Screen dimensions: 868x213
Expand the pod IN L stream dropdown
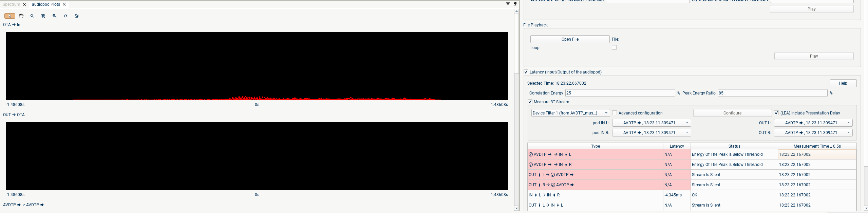pos(652,123)
